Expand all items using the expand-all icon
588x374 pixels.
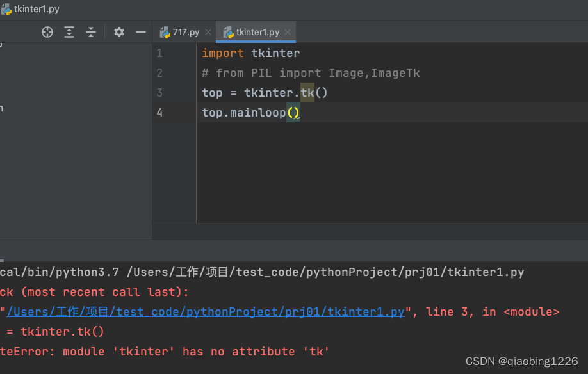(x=69, y=31)
